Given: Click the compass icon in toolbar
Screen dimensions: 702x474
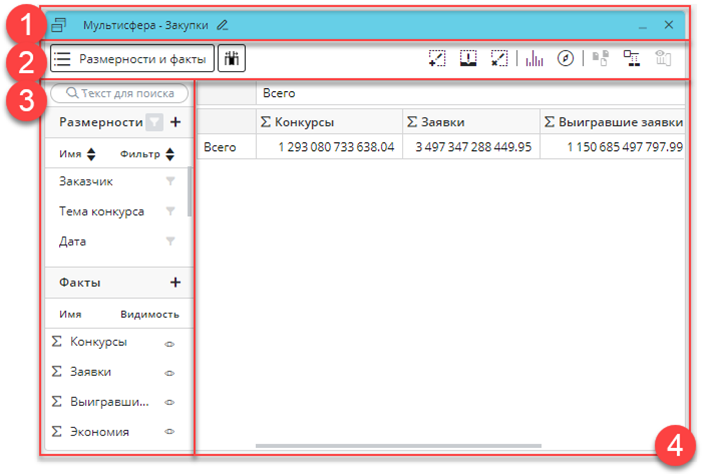Looking at the screenshot, I should 565,59.
